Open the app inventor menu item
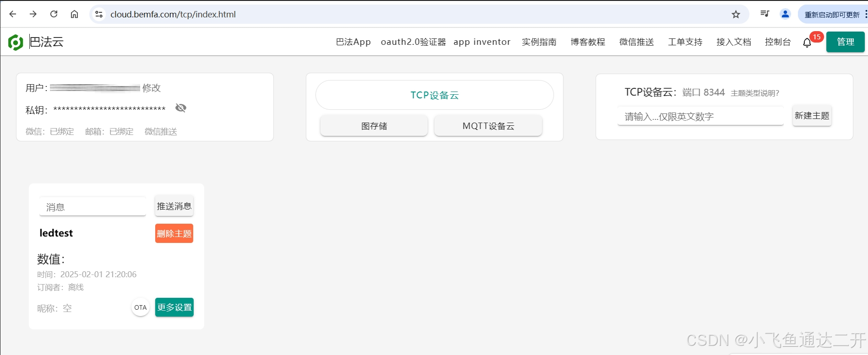The width and height of the screenshot is (868, 355). [x=482, y=42]
